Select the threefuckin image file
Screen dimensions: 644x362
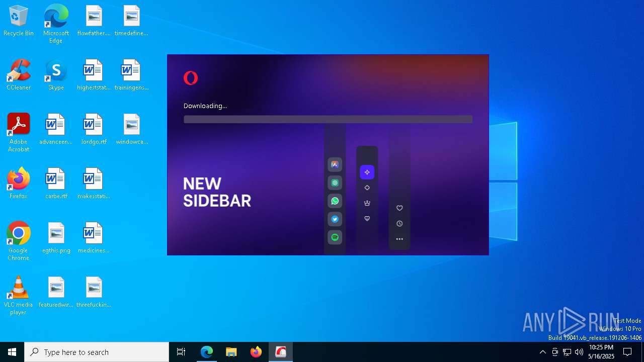tap(94, 293)
